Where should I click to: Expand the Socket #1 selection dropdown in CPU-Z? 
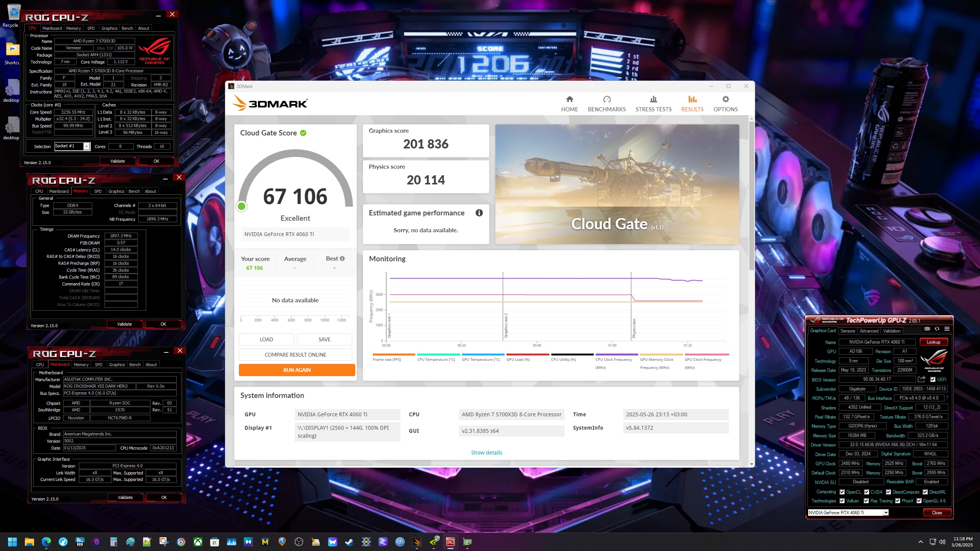pyautogui.click(x=87, y=147)
